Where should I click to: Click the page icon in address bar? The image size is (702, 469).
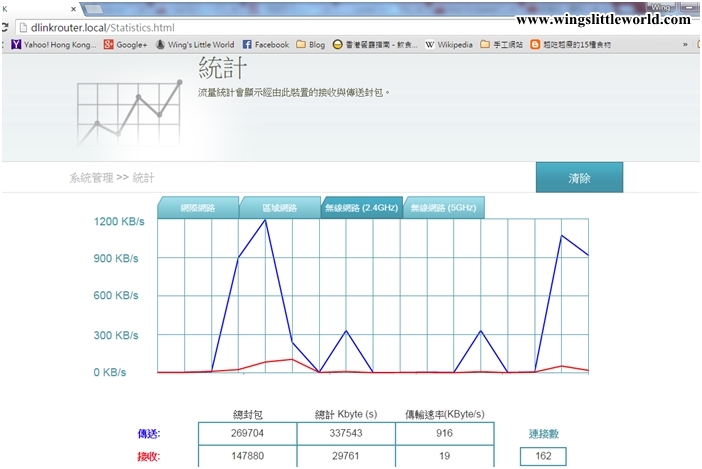(x=21, y=27)
